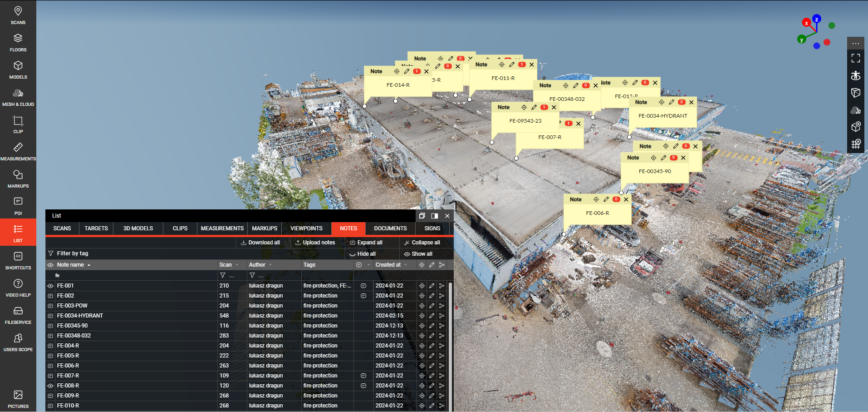Select the Measurements tool in the sidebar
Viewport: 868px width, 412px height.
point(18,151)
